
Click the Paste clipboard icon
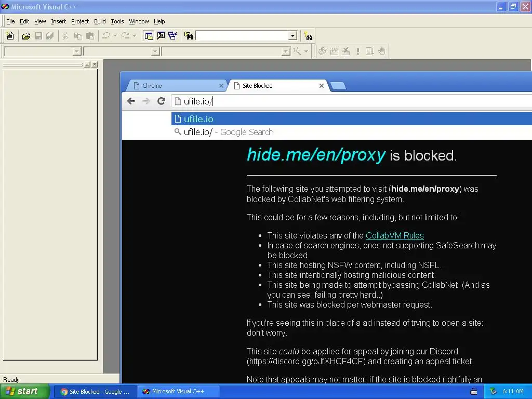point(90,36)
